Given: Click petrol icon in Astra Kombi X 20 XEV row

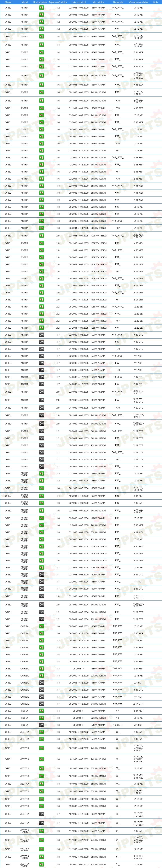Looking at the screenshot, I should click(41, 547).
